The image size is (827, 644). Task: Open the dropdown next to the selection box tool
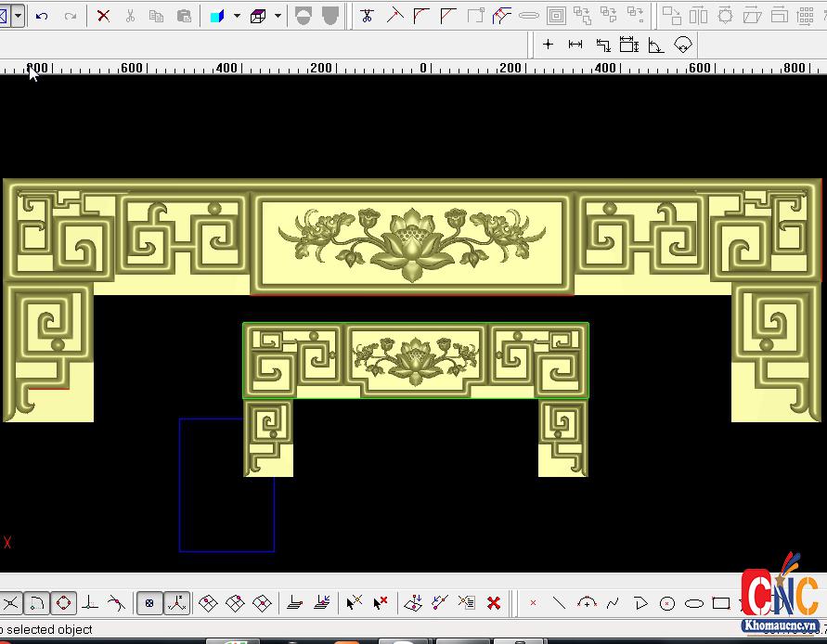(18, 16)
